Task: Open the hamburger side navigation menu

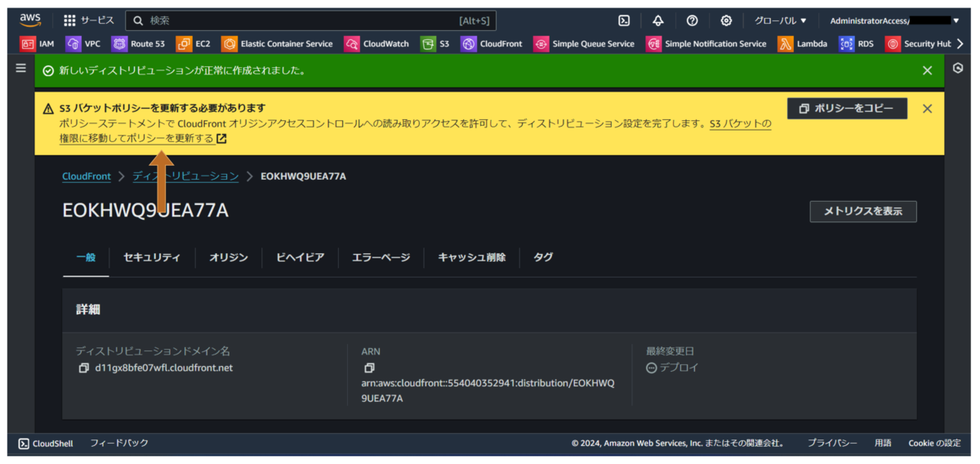Action: click(21, 69)
